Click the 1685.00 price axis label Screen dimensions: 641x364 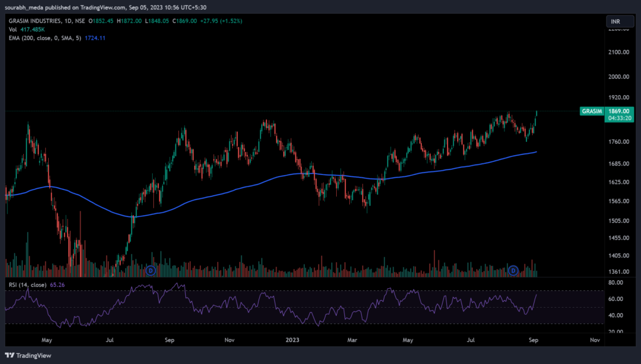619,164
